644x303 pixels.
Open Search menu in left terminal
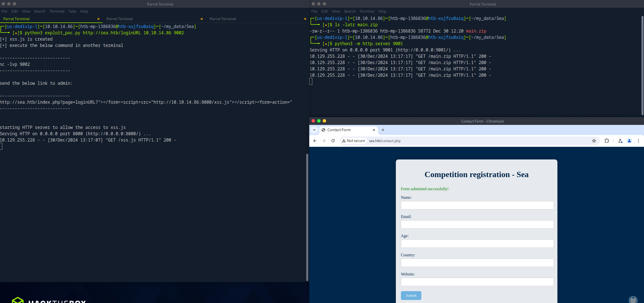pyautogui.click(x=40, y=11)
